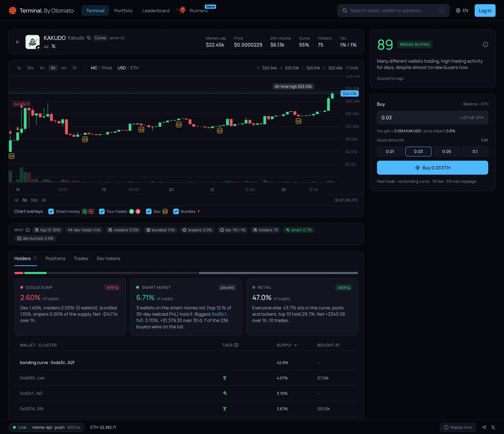
Task: Switch chart to MC mode
Action: 94,68
